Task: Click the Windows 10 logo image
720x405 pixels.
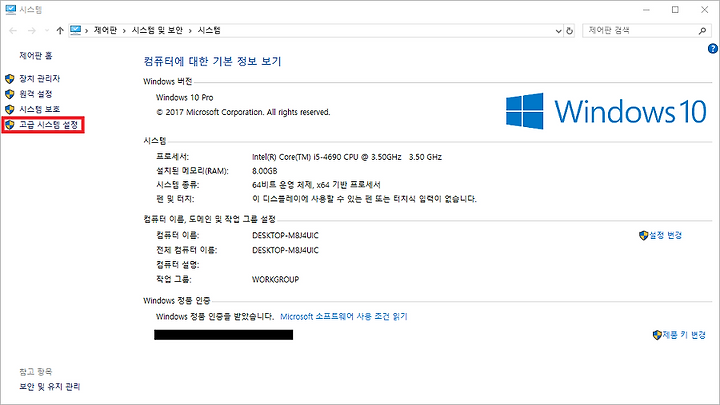Action: point(606,111)
